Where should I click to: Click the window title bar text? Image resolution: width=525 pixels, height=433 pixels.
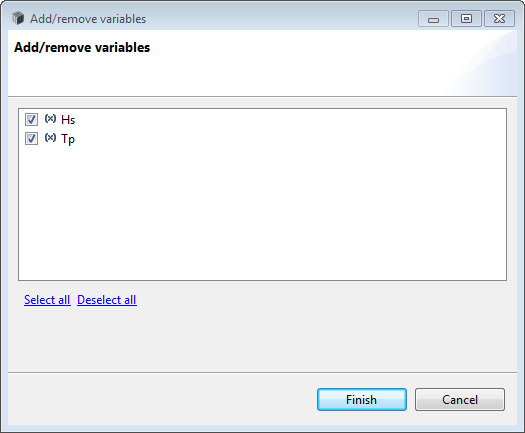pyautogui.click(x=88, y=19)
